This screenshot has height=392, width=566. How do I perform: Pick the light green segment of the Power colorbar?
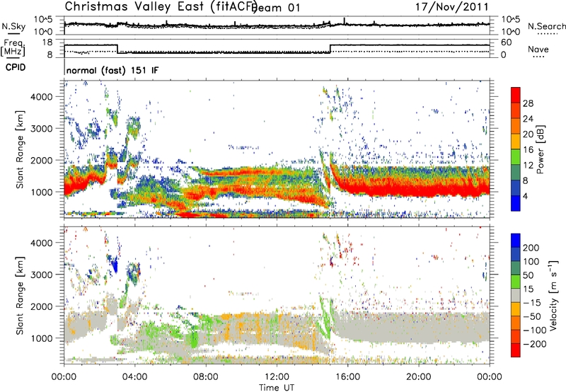coord(516,157)
